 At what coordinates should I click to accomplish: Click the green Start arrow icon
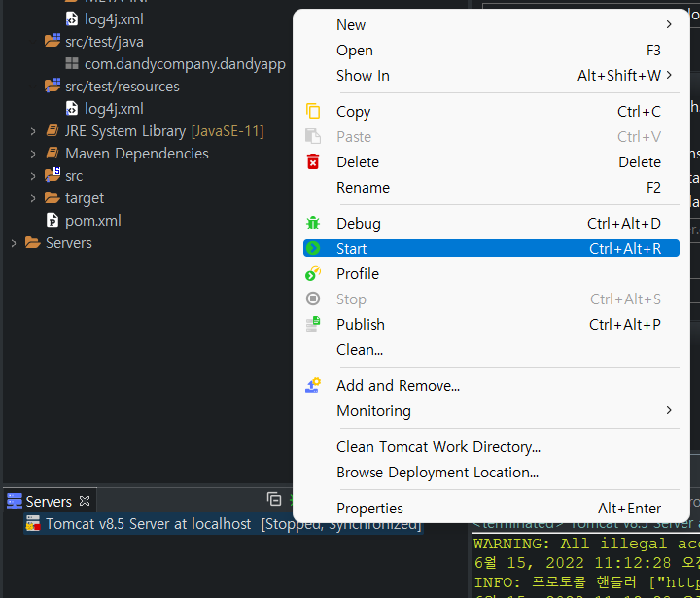pyautogui.click(x=313, y=248)
